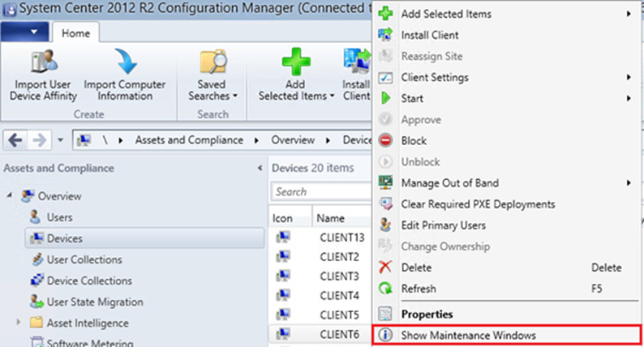Switch to the Home ribbon tab
Screen dimensions: 644x347
click(x=75, y=33)
